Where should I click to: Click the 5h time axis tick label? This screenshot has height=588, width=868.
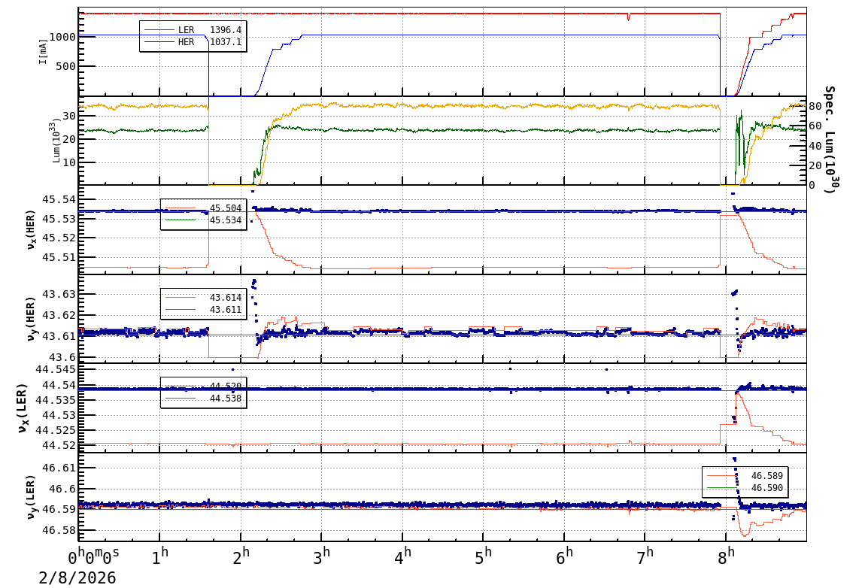coord(484,556)
